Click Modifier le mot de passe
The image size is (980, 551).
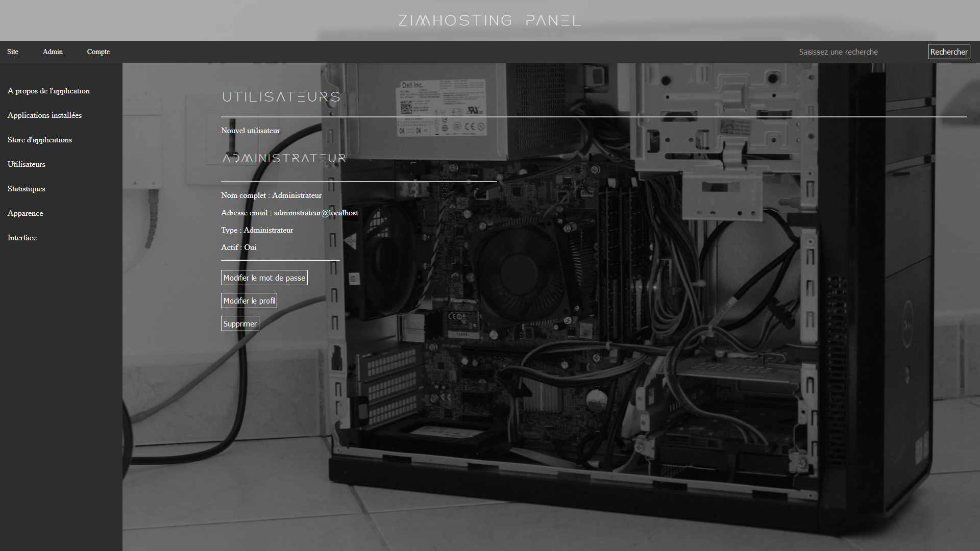pos(264,278)
